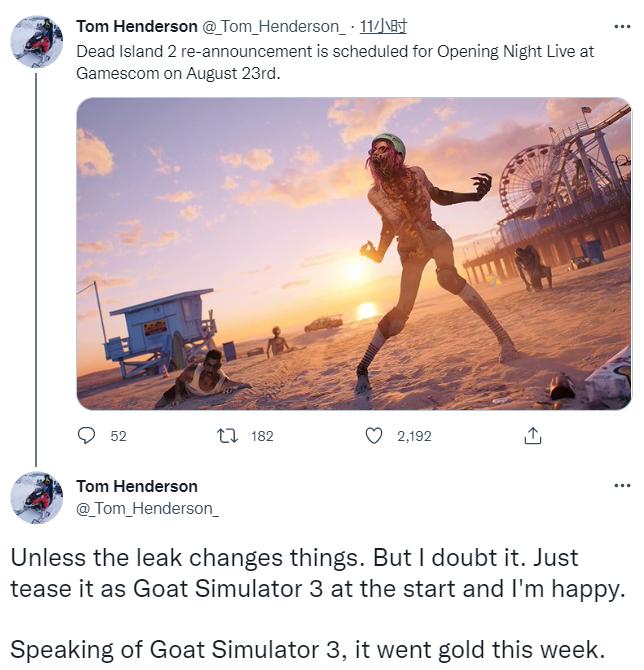The width and height of the screenshot is (644, 670).
Task: Click the 11小时 timestamp link
Action: (383, 26)
